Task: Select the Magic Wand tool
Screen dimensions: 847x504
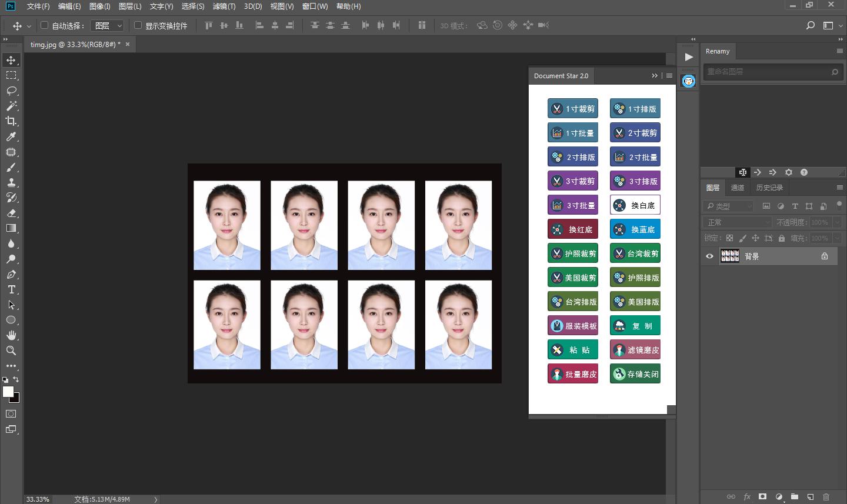Action: pyautogui.click(x=11, y=106)
